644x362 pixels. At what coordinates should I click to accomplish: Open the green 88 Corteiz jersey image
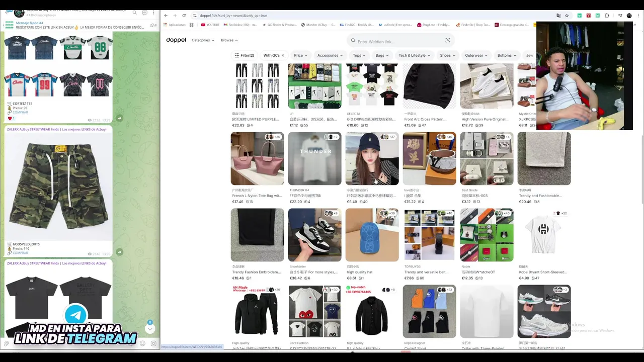pyautogui.click(x=99, y=47)
